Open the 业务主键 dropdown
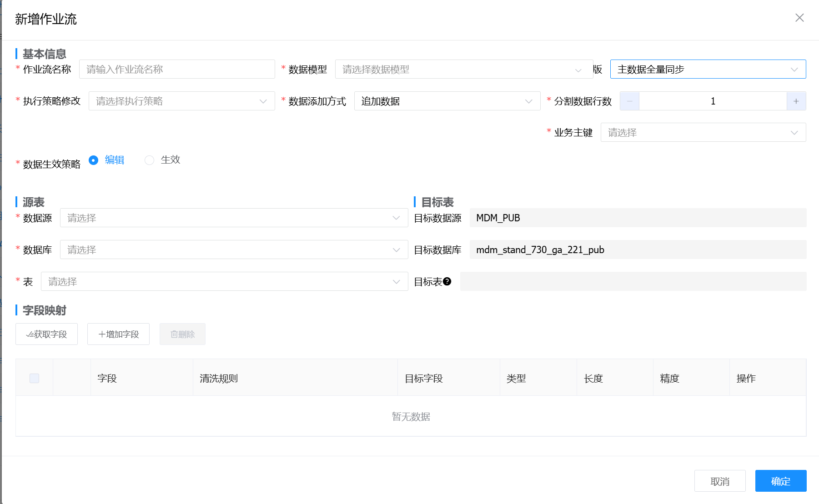This screenshot has height=504, width=819. pos(703,132)
